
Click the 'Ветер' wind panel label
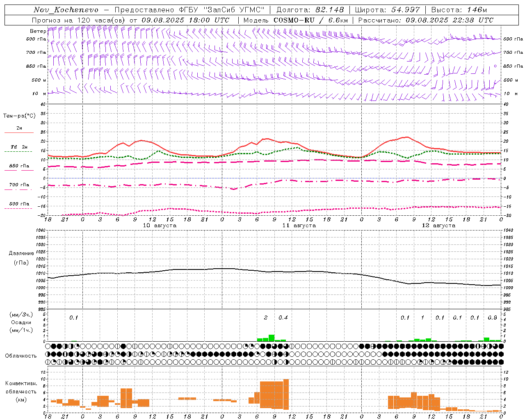(x=38, y=31)
